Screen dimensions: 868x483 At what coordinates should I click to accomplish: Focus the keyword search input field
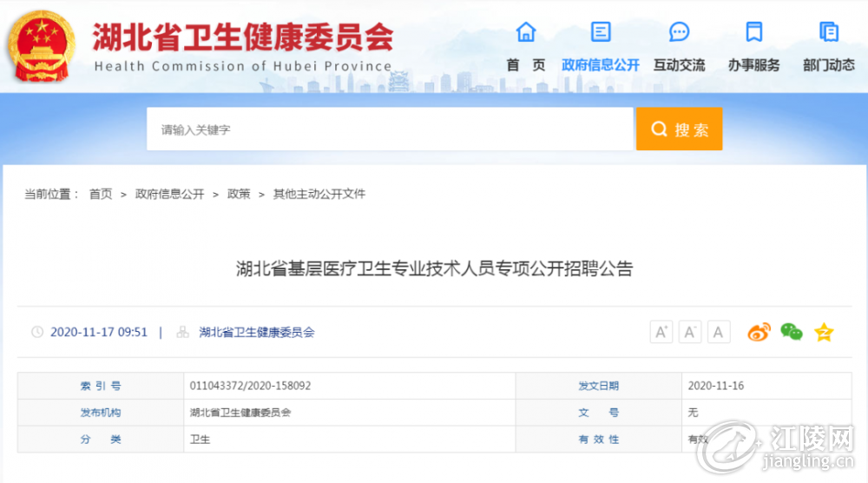[390, 129]
